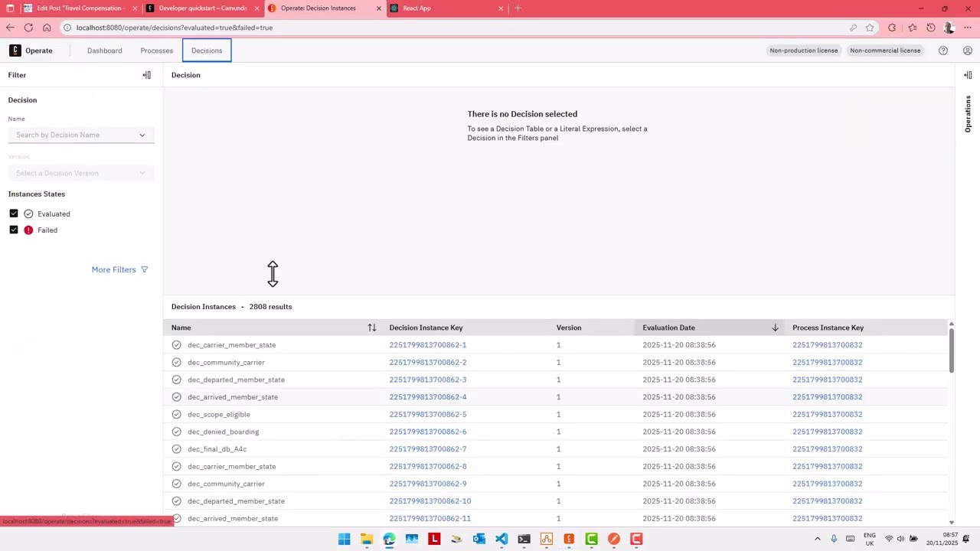Viewport: 980px width, 551px height.
Task: Open decision instance 2251799813700862-10
Action: pos(430,501)
